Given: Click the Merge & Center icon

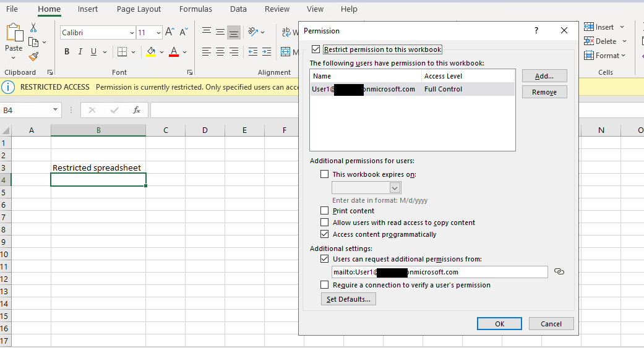Looking at the screenshot, I should tap(285, 52).
